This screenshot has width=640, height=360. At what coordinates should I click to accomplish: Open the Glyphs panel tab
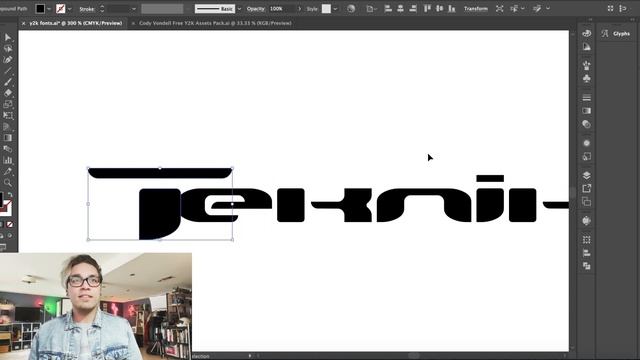[616, 34]
